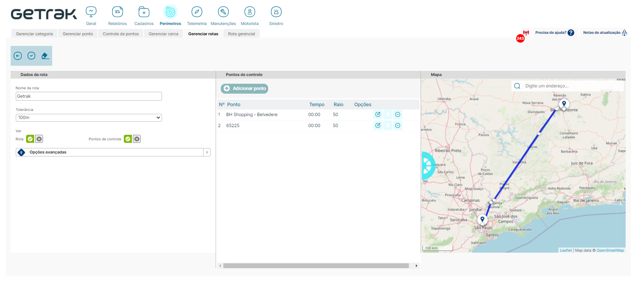Open the OpenStreetMap attribution link
644x285 pixels.
(x=610, y=250)
